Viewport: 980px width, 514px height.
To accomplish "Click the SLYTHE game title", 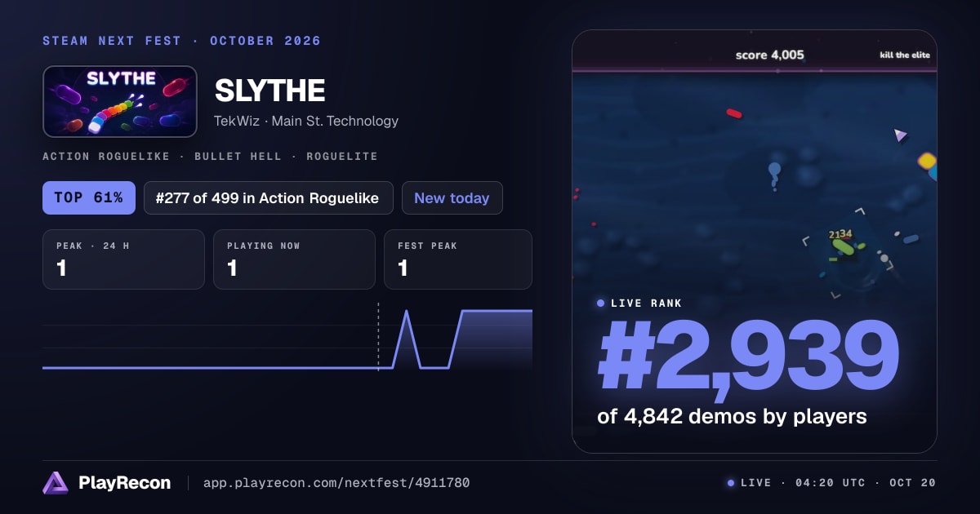I will pos(270,91).
